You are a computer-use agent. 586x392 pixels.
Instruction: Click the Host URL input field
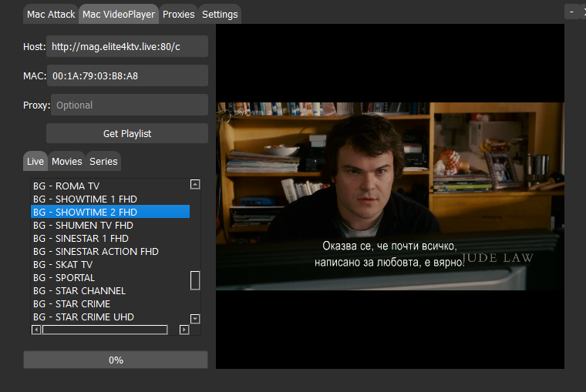127,46
